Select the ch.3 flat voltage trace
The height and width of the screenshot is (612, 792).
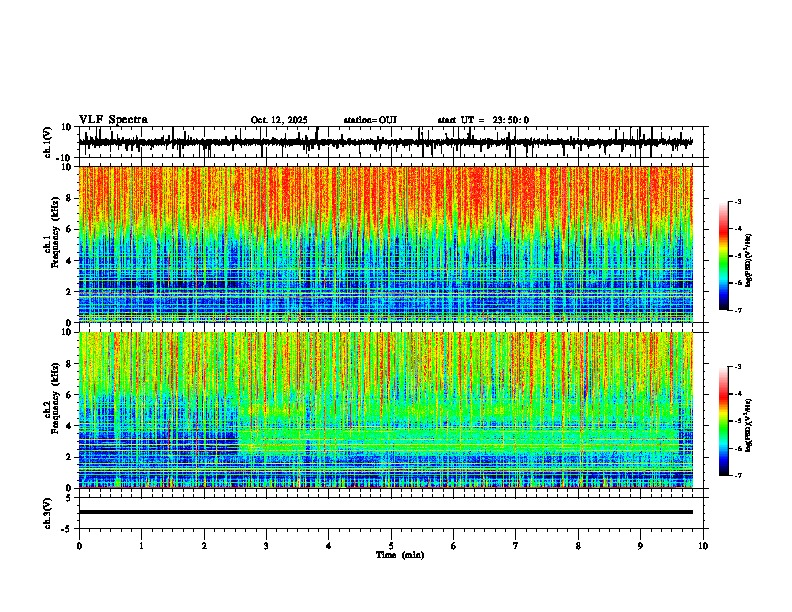point(385,512)
